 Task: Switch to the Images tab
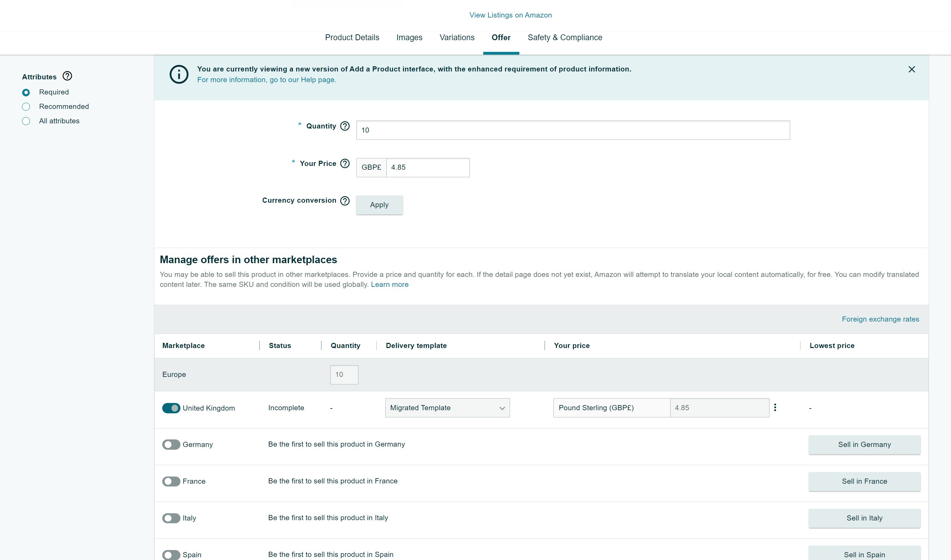(x=409, y=37)
